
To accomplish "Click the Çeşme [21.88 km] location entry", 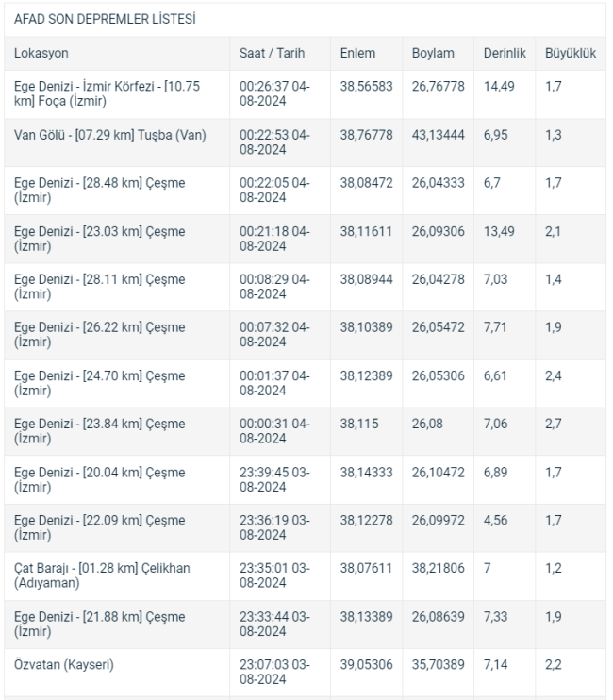I will point(99,624).
